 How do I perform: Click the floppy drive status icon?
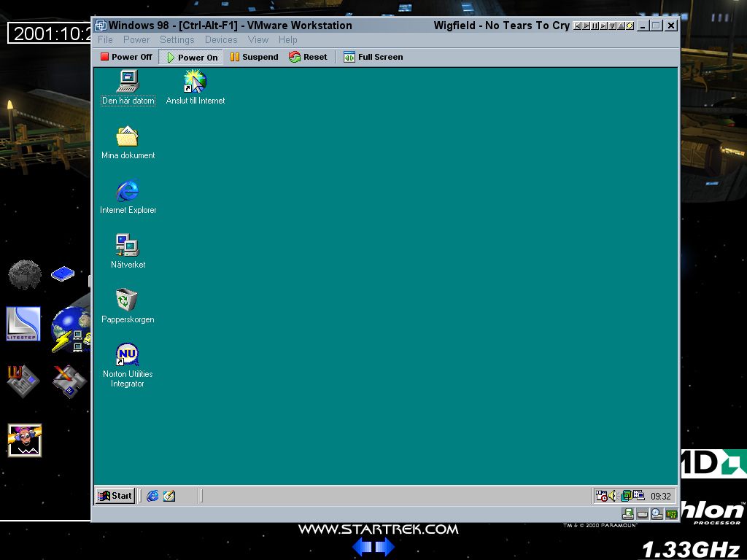(628, 514)
